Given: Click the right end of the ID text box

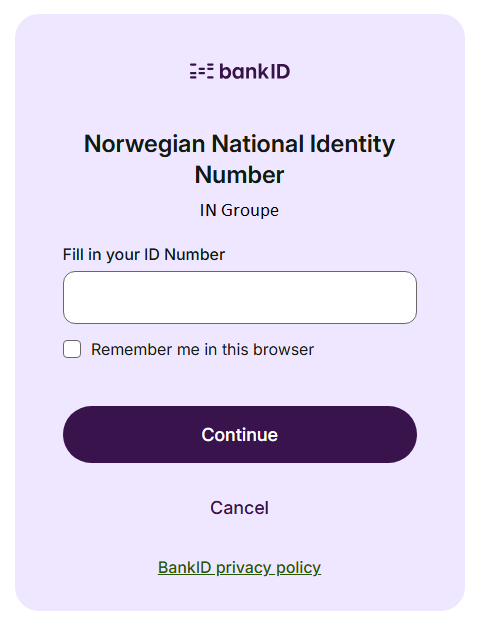Looking at the screenshot, I should point(410,297).
